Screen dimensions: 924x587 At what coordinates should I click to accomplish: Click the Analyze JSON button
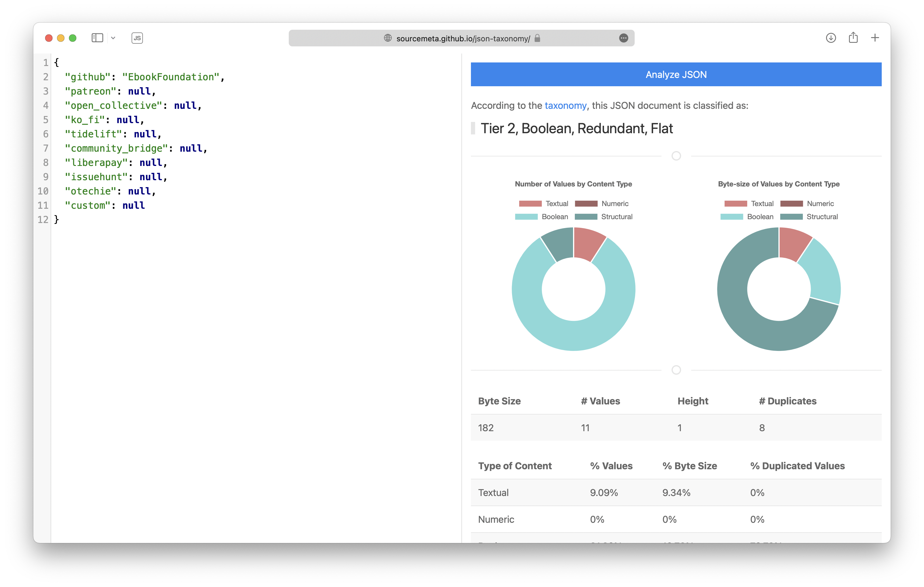676,74
